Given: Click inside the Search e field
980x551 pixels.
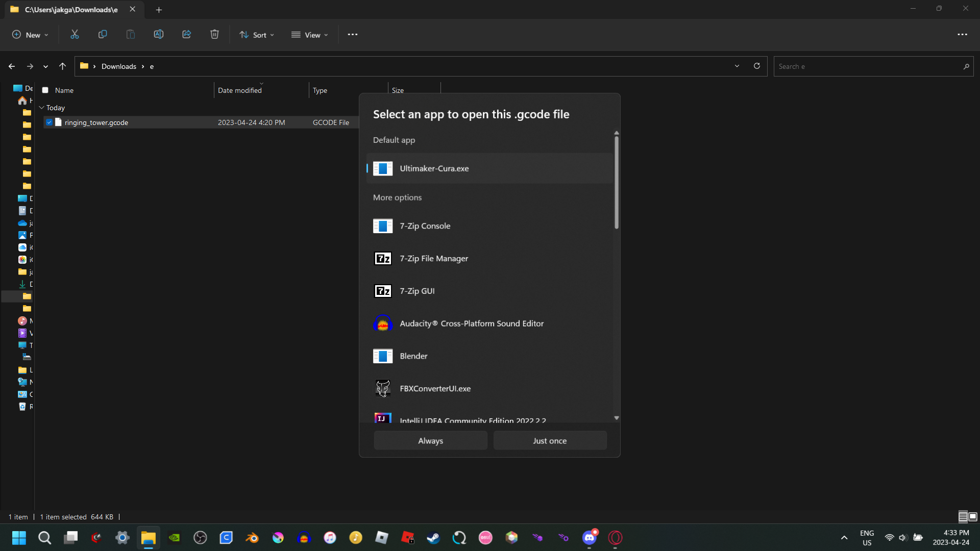Looking at the screenshot, I should [x=868, y=66].
